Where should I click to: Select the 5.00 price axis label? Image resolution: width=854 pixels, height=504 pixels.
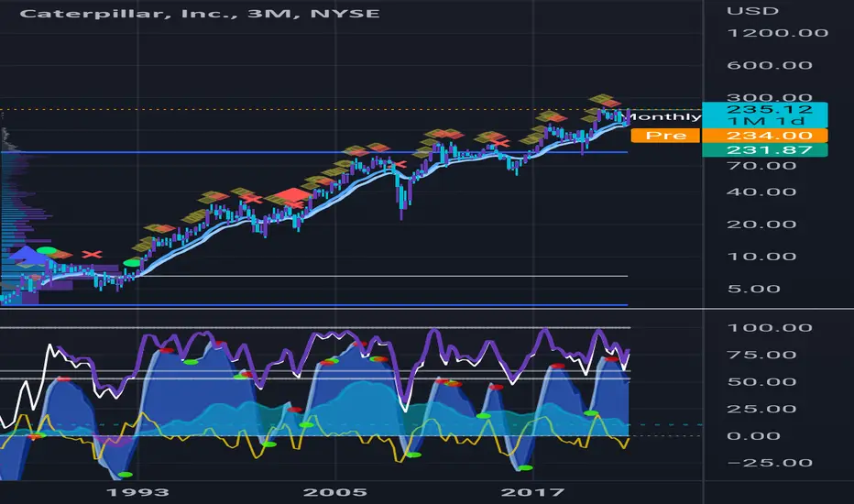tap(754, 289)
